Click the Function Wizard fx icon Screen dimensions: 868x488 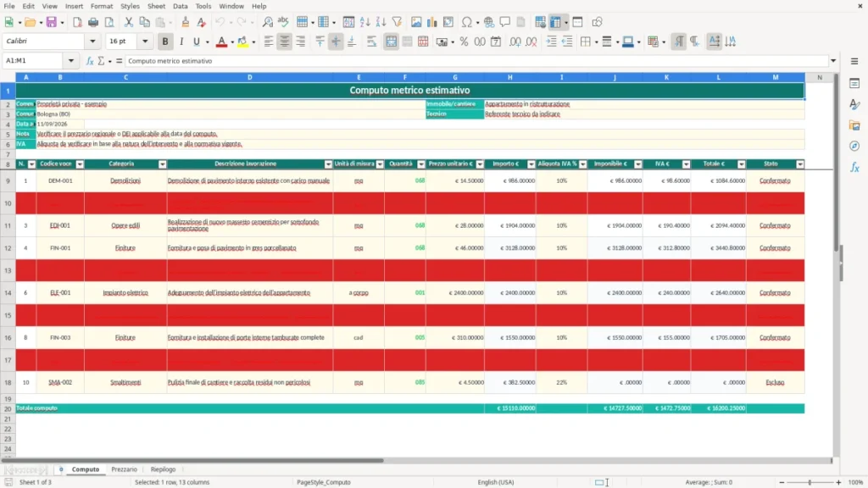tap(90, 61)
